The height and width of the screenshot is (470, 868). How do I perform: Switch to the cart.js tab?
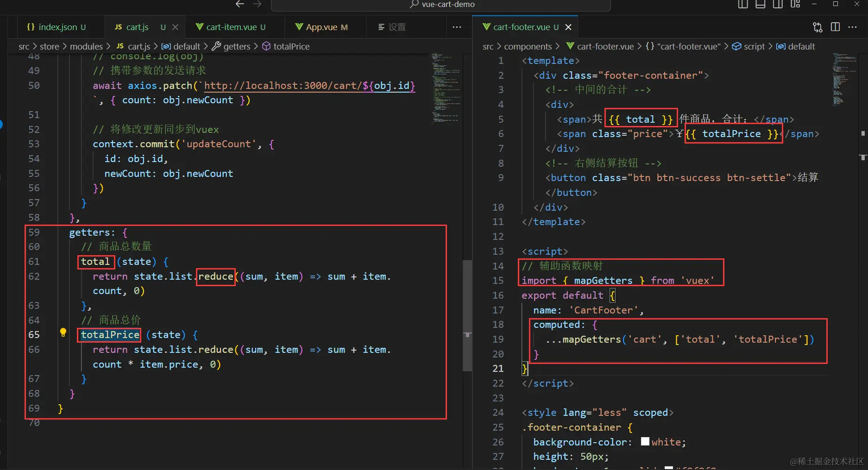(138, 27)
